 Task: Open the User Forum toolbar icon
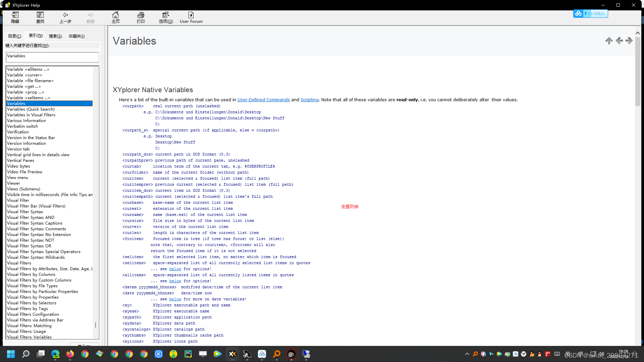click(191, 17)
